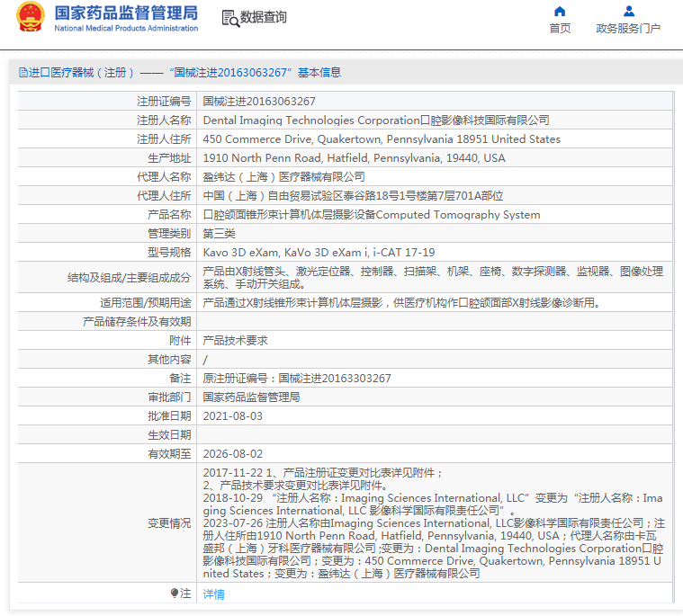
Task: Click the national emblem logo
Action: [x=31, y=17]
